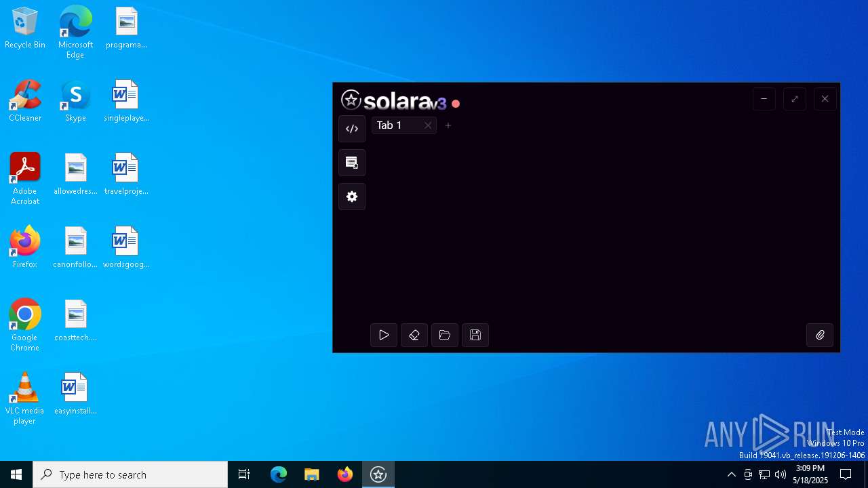Screen dimensions: 868x488
Task: Click the taskbar search box
Action: 130,474
